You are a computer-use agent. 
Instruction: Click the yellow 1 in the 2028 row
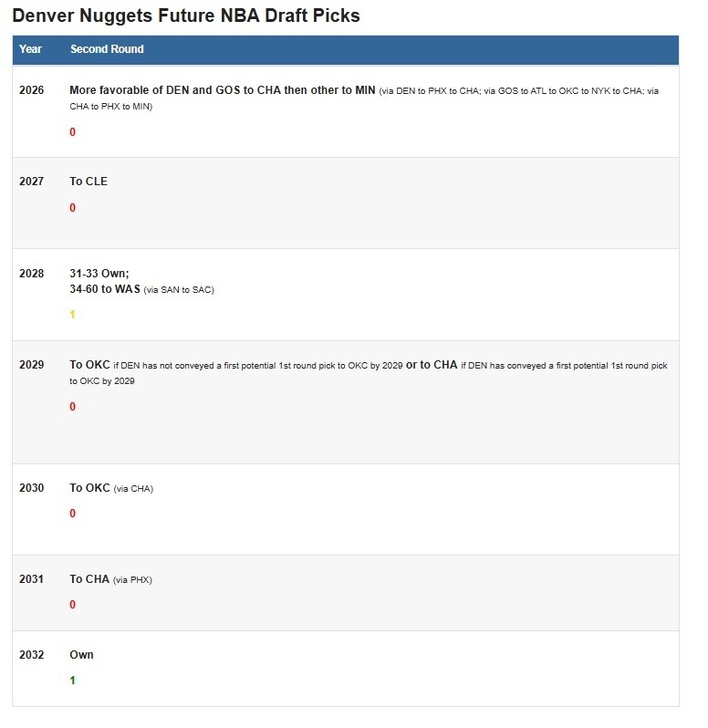tap(73, 315)
